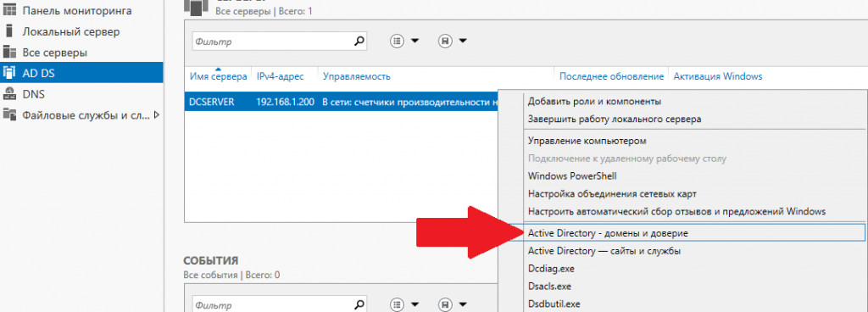Screen dimensions: 868x312
Task: Open Управление компьютером from context menu
Action: tap(587, 141)
